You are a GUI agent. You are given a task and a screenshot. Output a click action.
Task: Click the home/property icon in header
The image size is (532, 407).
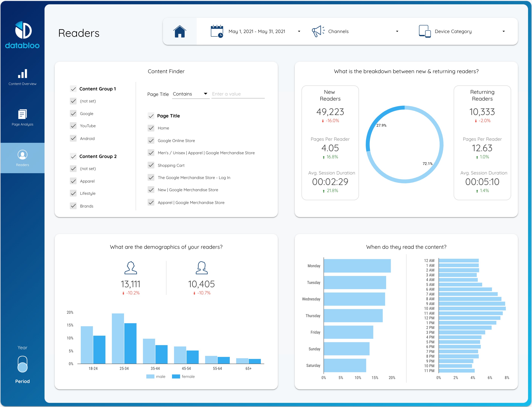click(179, 31)
